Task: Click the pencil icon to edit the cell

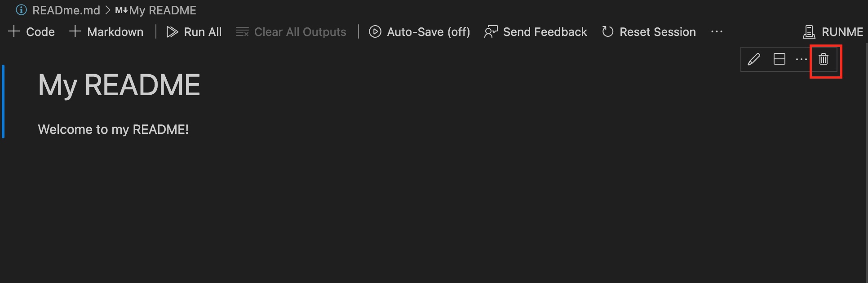Action: (x=754, y=59)
